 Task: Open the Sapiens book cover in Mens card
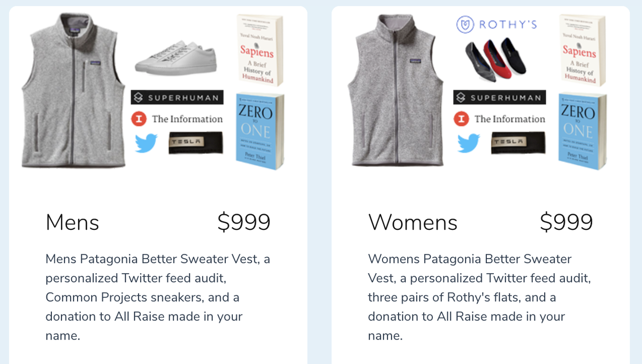[260, 50]
